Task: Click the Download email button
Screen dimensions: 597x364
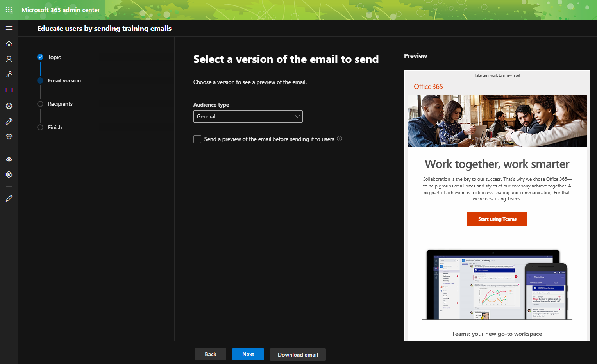Action: point(298,355)
